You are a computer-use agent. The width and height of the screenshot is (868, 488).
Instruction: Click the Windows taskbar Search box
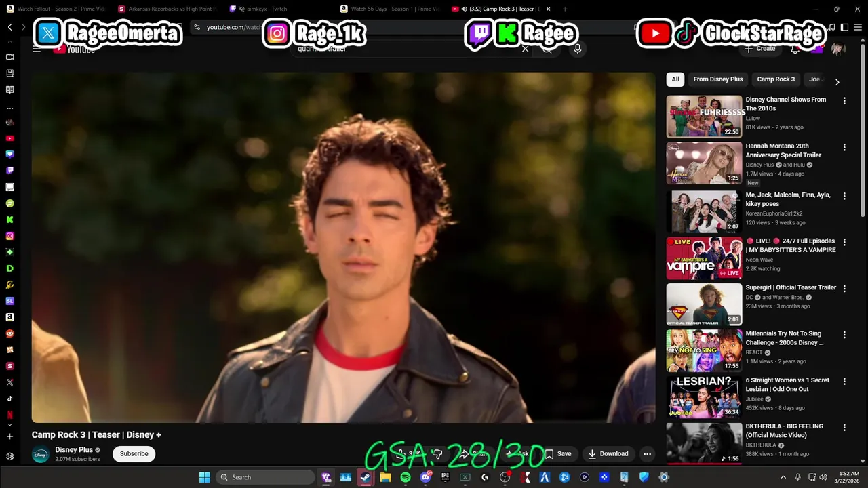[x=267, y=477]
